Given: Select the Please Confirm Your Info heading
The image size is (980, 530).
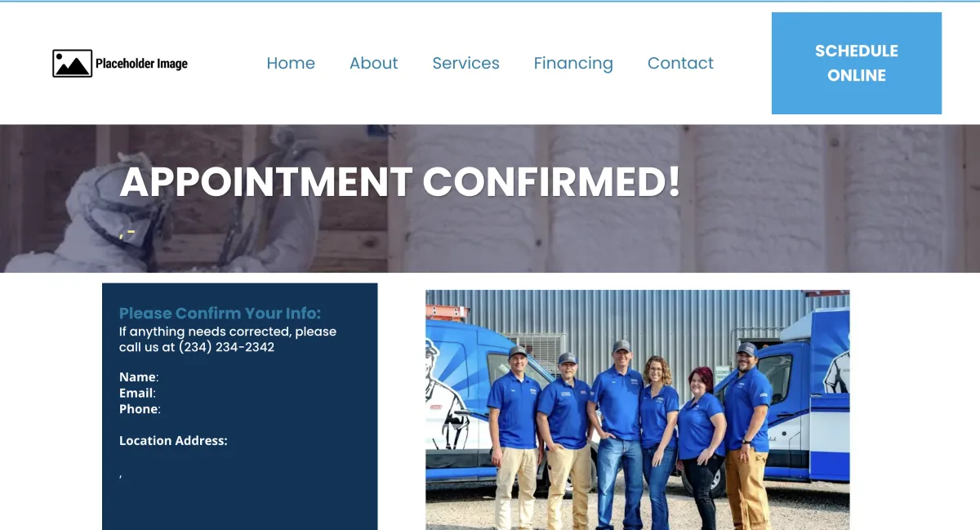Looking at the screenshot, I should point(220,313).
